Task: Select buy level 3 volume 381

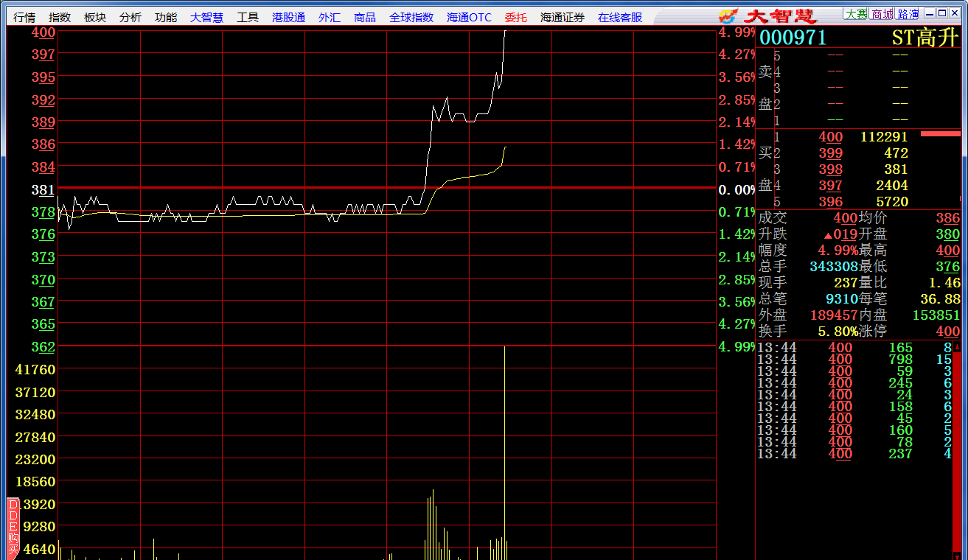Action: (896, 169)
